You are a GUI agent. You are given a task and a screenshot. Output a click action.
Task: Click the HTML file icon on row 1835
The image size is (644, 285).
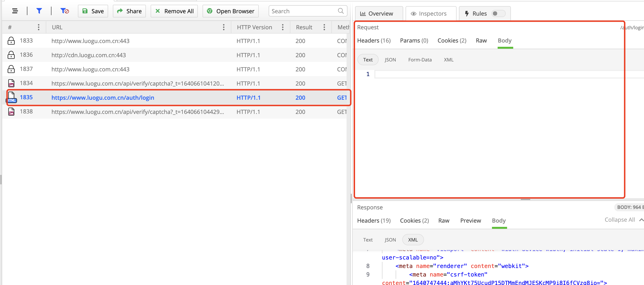(11, 97)
